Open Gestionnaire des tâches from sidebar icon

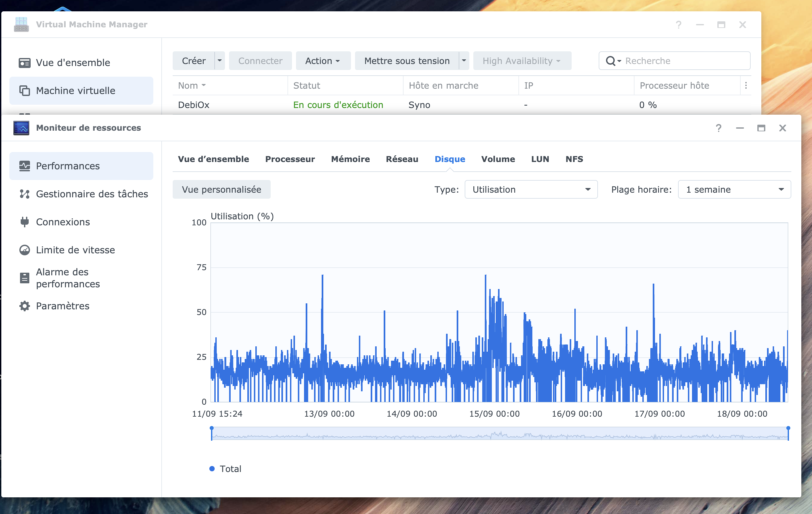pos(25,194)
